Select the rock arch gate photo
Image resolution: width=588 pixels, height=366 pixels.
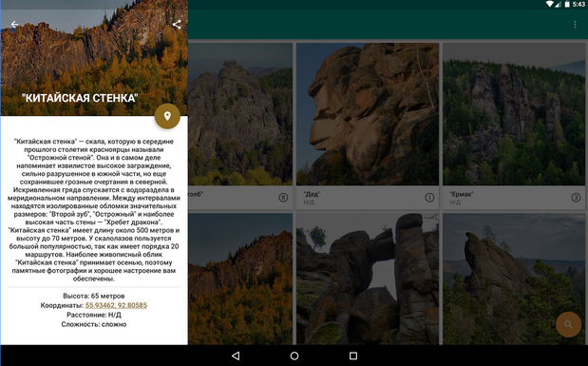point(368,279)
